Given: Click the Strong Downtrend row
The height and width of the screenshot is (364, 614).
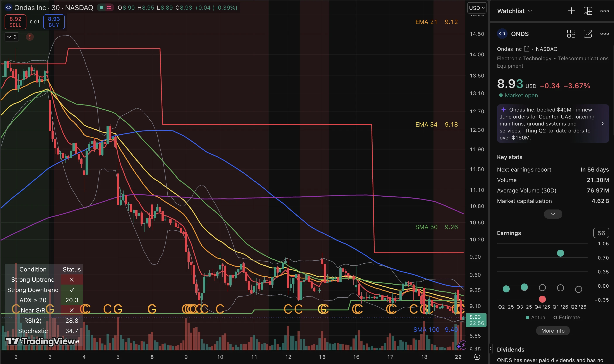Looking at the screenshot, I should pos(44,290).
